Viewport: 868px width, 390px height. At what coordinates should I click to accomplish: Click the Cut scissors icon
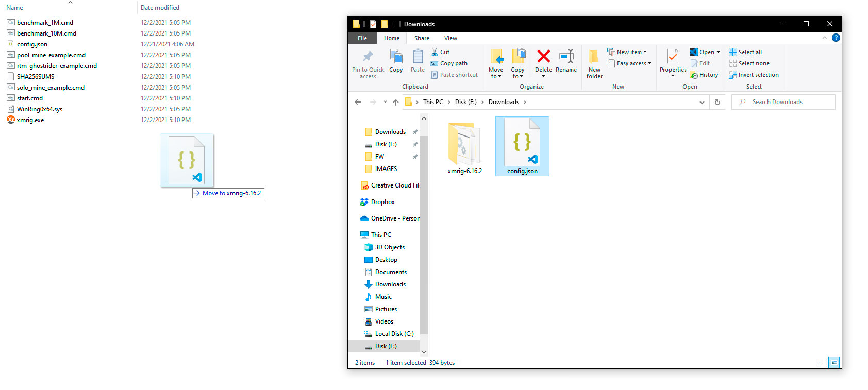point(435,52)
